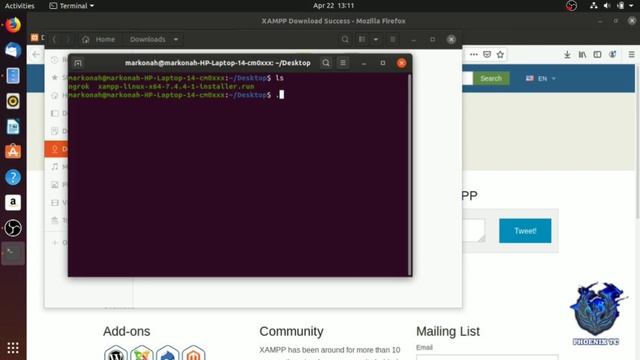Open OBS Studio from the dock

pos(13,228)
